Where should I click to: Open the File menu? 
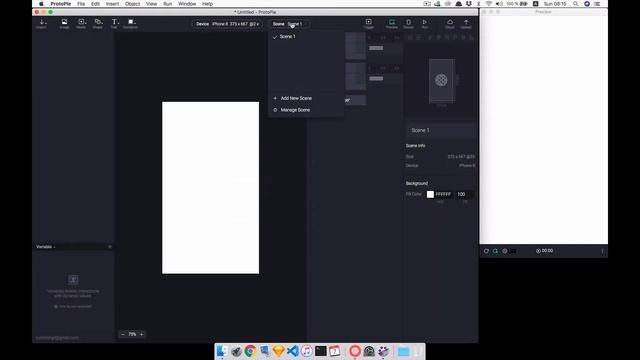81,4
